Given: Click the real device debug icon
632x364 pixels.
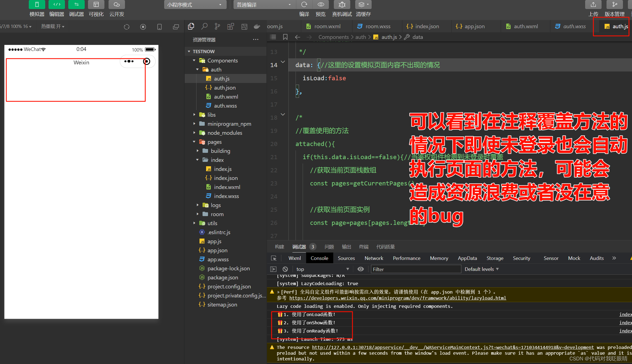Looking at the screenshot, I should [x=341, y=4].
